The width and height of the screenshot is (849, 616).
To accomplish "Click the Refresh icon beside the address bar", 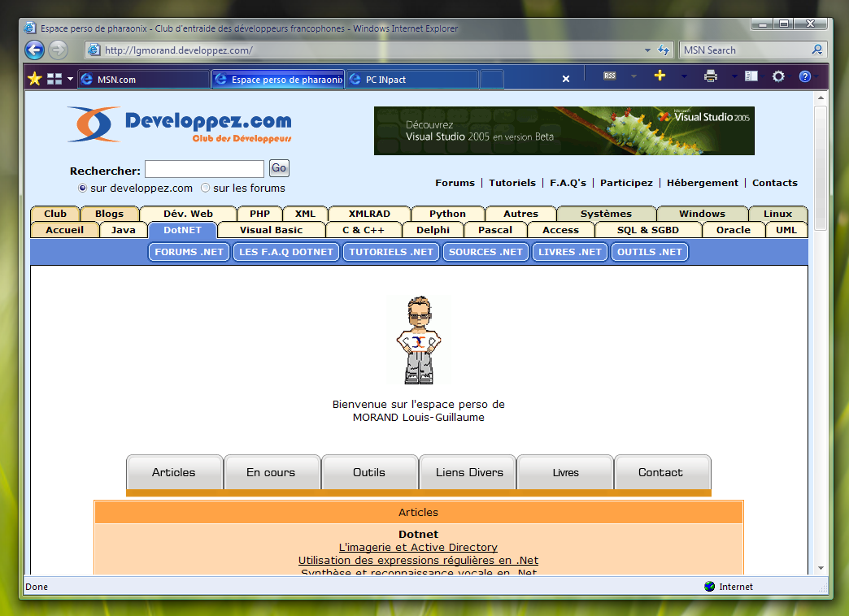I will 664,50.
